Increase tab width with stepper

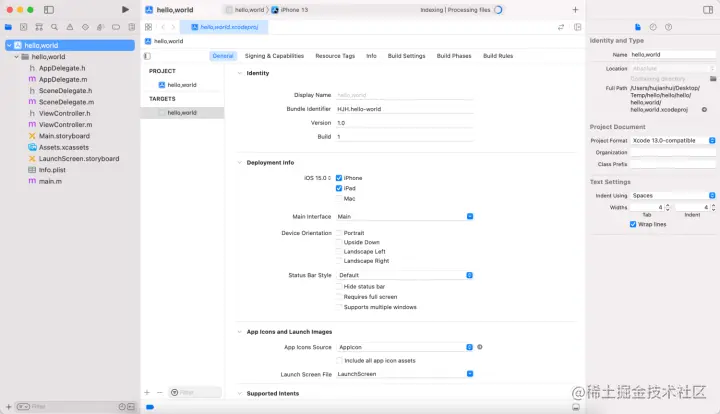668,206
